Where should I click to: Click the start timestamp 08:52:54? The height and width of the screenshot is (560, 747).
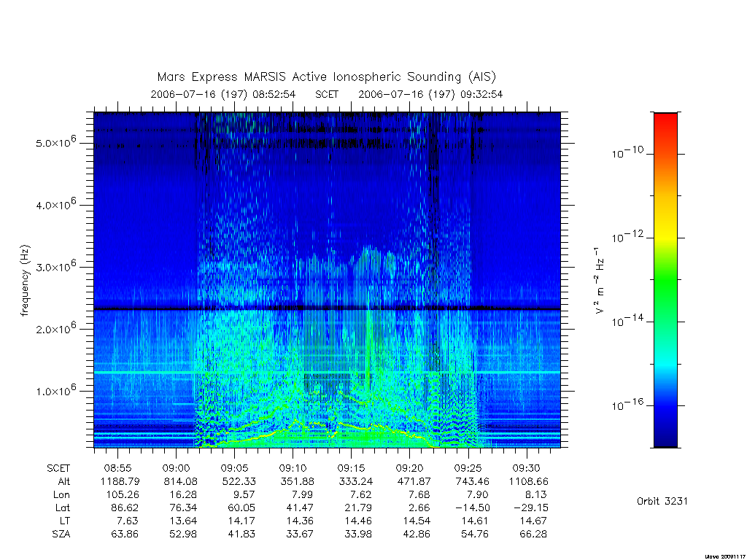click(274, 94)
